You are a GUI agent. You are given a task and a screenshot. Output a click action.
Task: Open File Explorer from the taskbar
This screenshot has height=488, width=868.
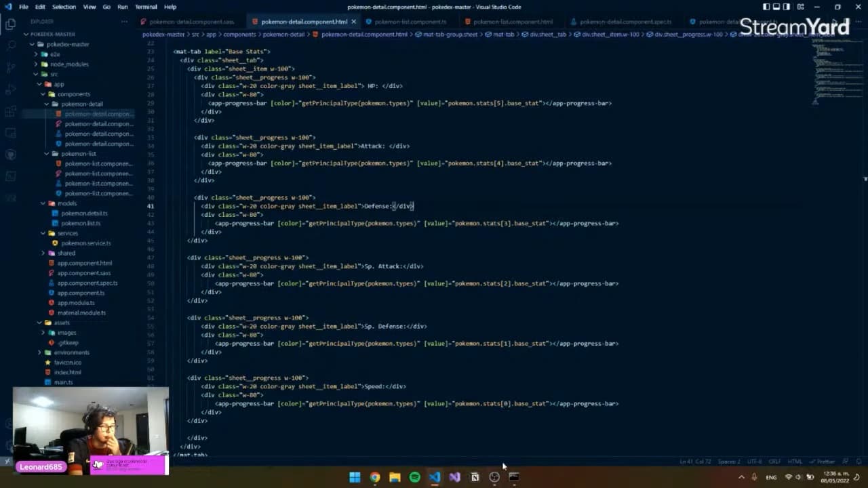[x=395, y=477]
